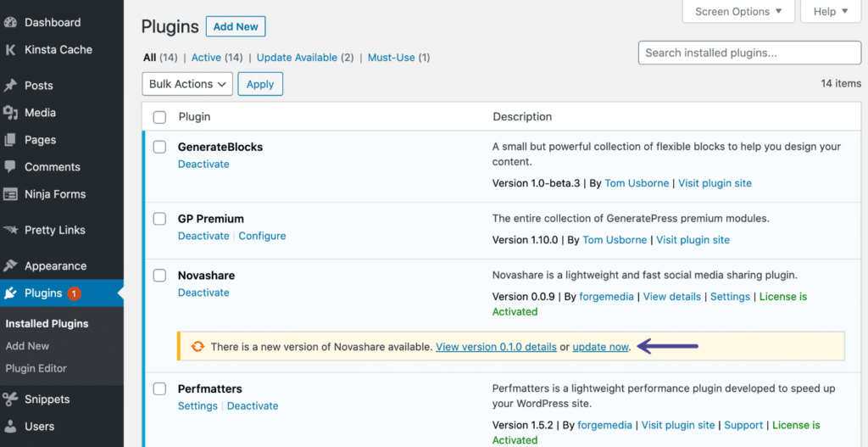Visit GP Premium plugin site link
This screenshot has width=868, height=447.
693,240
